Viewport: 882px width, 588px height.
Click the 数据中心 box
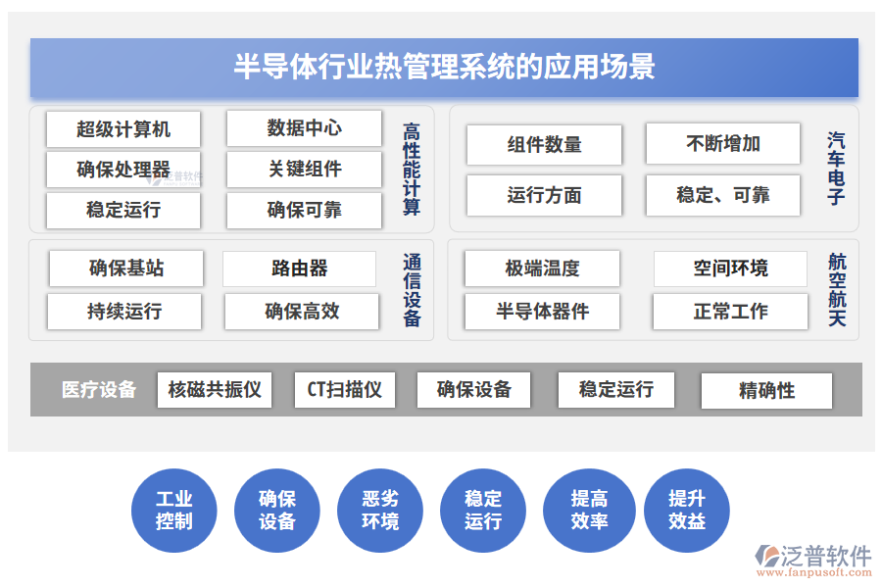304,128
